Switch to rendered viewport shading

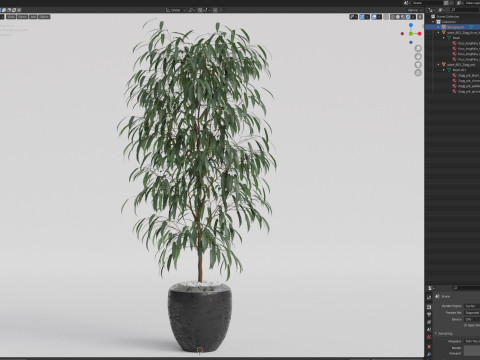[408, 17]
